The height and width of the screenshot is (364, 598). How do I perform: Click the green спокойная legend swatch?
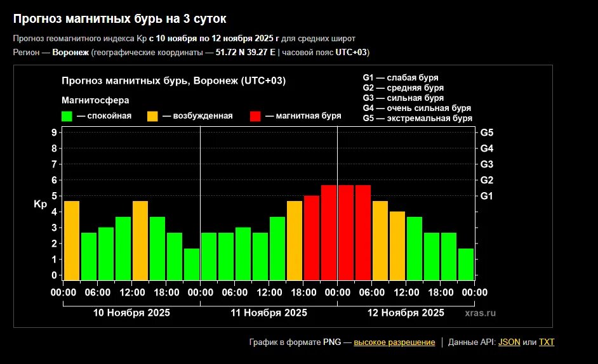coord(67,116)
